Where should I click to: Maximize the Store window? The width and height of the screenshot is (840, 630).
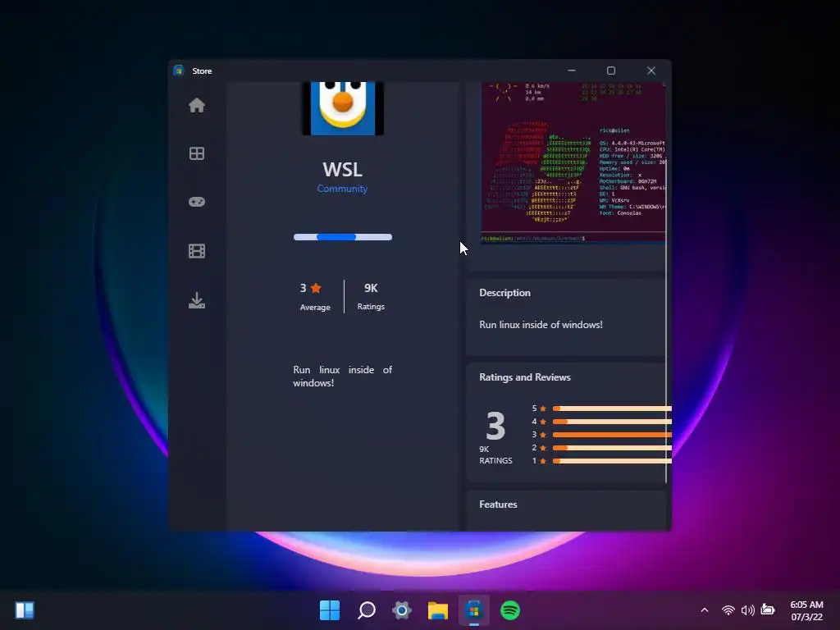click(610, 71)
